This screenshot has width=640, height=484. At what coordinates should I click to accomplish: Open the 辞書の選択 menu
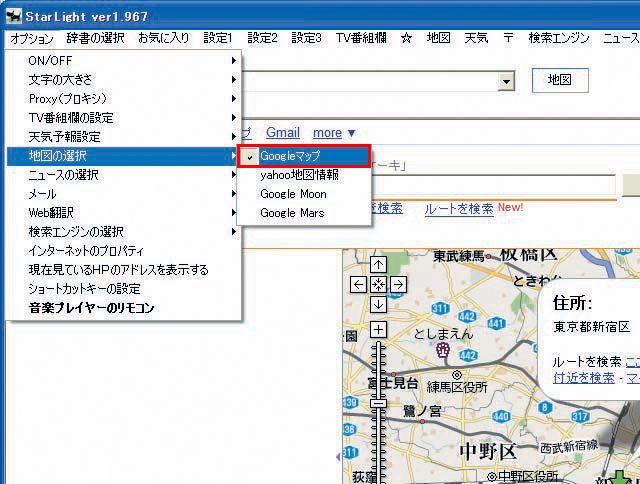click(x=96, y=38)
